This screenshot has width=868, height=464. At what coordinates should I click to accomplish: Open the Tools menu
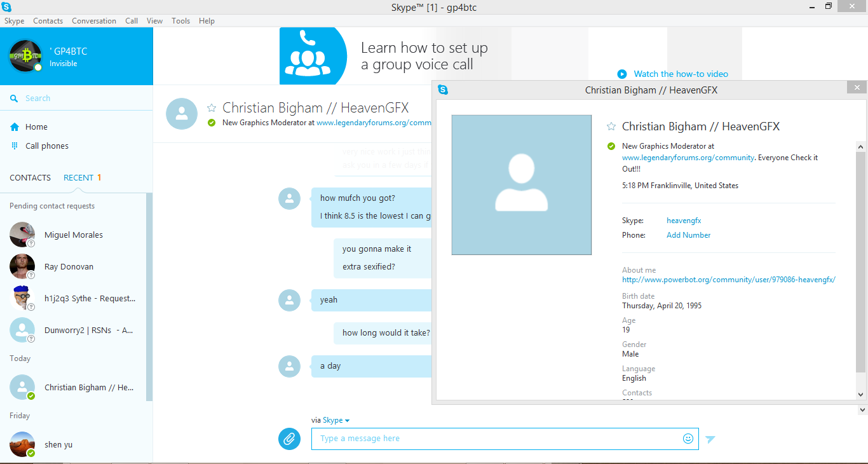pyautogui.click(x=180, y=20)
